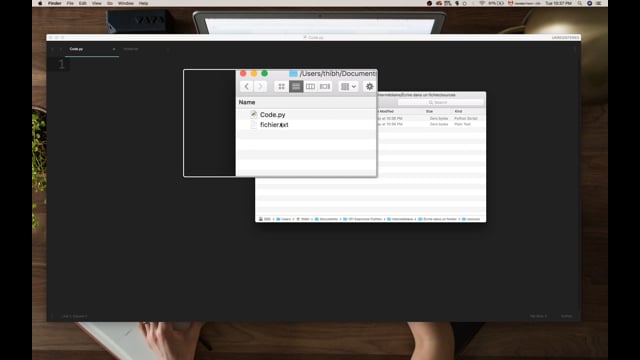Sort files by the Name column header
Screen dimensions: 640x360
[247, 102]
